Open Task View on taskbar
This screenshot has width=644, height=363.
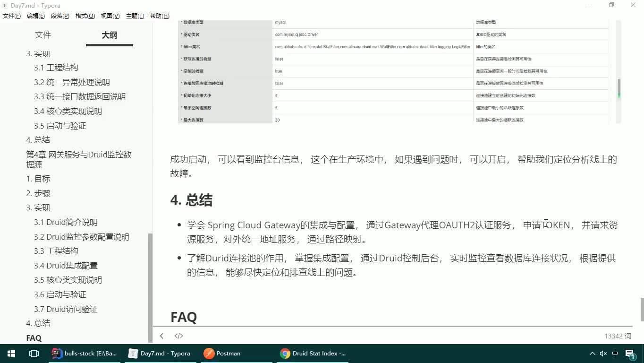(34, 354)
